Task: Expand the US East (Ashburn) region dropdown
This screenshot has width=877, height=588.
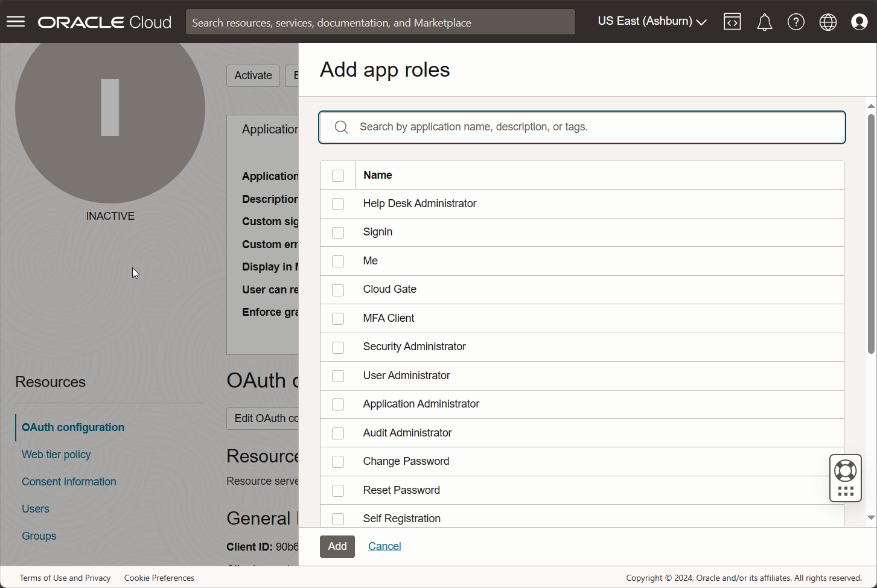Action: [x=651, y=21]
